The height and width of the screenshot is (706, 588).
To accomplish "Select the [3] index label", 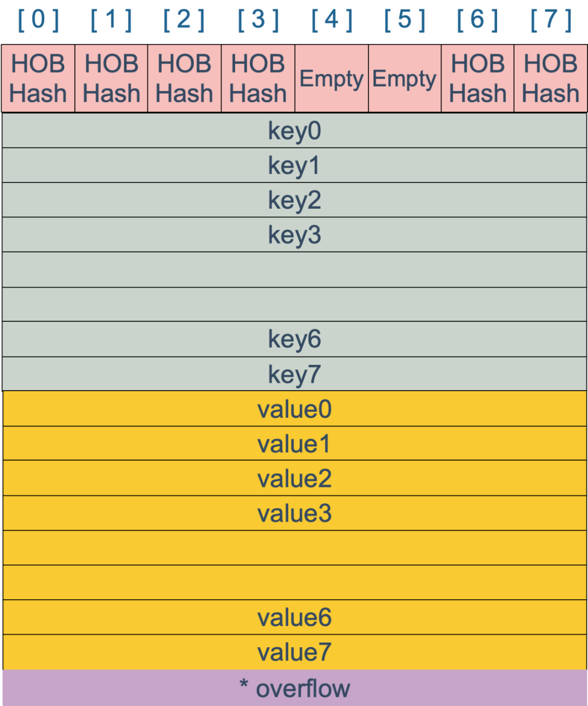I will 258,21.
